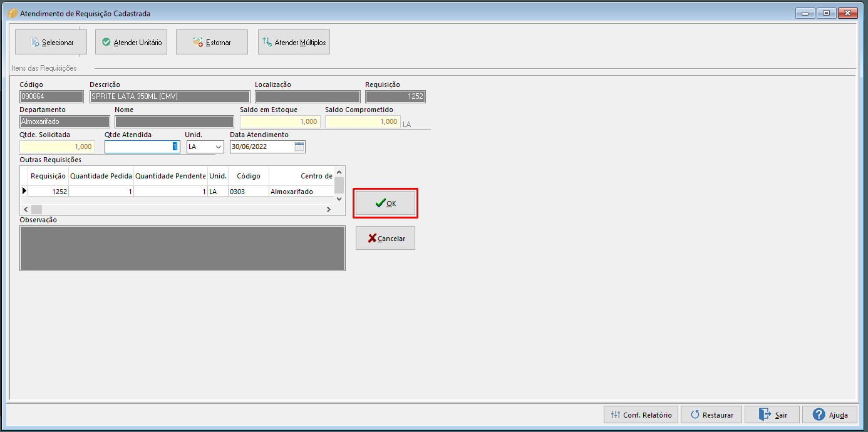Image resolution: width=868 pixels, height=432 pixels.
Task: Click grid scroll-up arrow
Action: tap(339, 172)
